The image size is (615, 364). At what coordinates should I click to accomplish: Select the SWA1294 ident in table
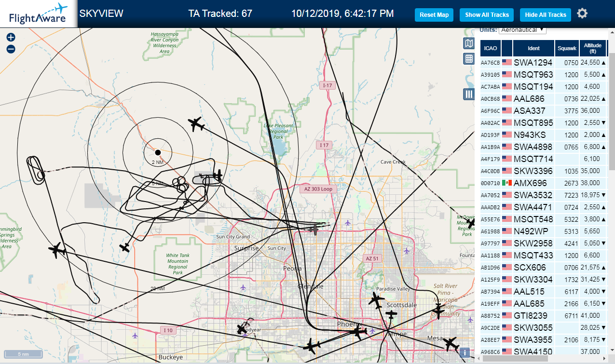[x=533, y=63]
